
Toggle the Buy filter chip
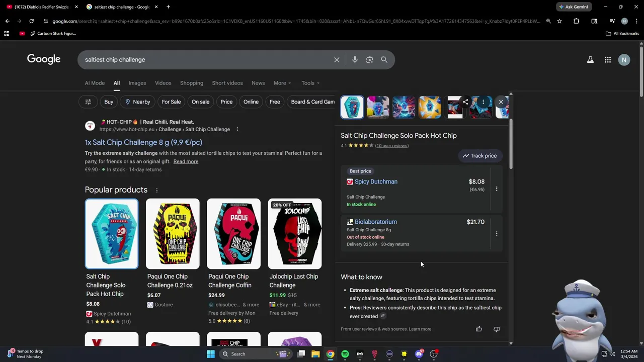pyautogui.click(x=109, y=102)
